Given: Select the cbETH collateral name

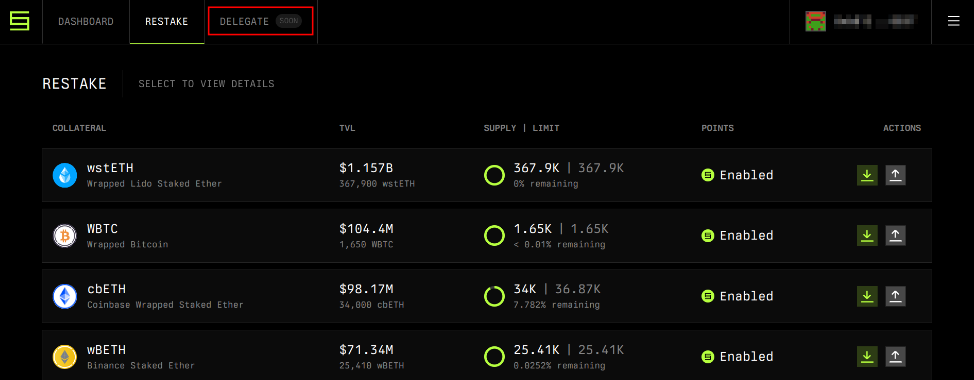Looking at the screenshot, I should [x=106, y=289].
